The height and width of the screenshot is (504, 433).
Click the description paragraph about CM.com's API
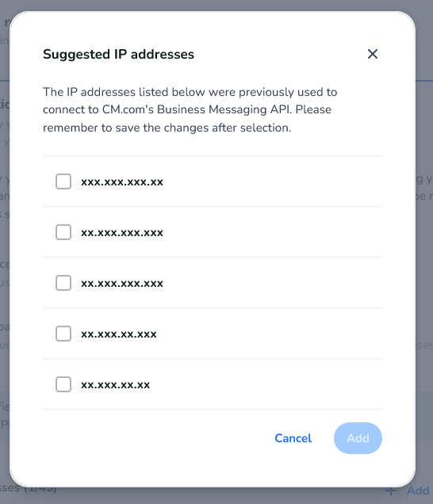tap(190, 110)
